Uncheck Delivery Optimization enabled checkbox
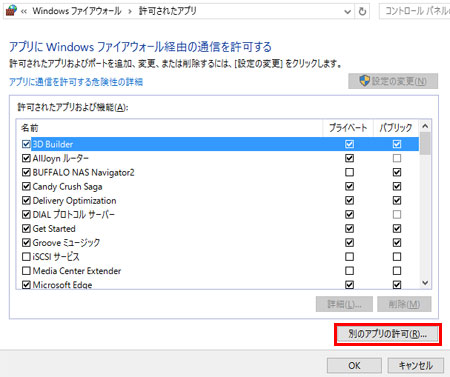This screenshot has width=450, height=377. (x=26, y=200)
